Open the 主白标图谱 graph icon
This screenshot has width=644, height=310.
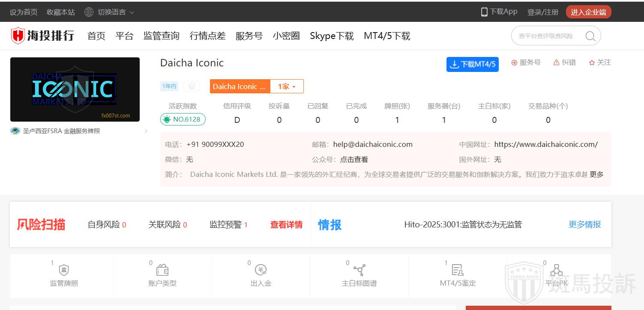pyautogui.click(x=359, y=270)
